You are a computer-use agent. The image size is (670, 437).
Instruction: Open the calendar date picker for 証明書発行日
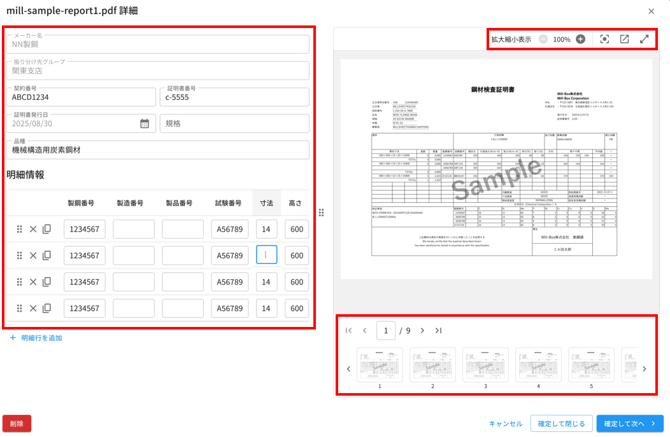144,124
